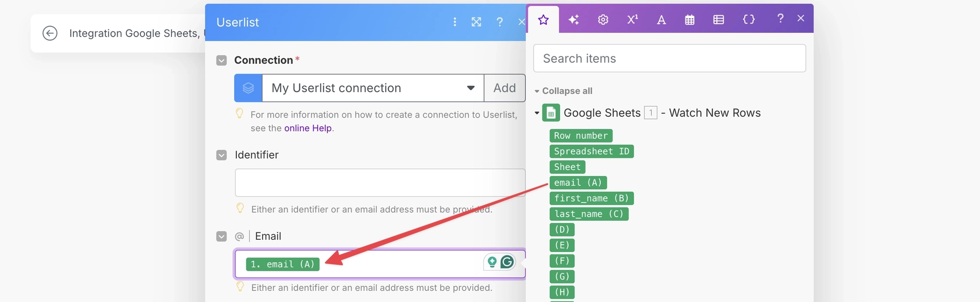Insert the first_name (B) item
Image resolution: width=980 pixels, height=302 pixels.
[x=591, y=199]
